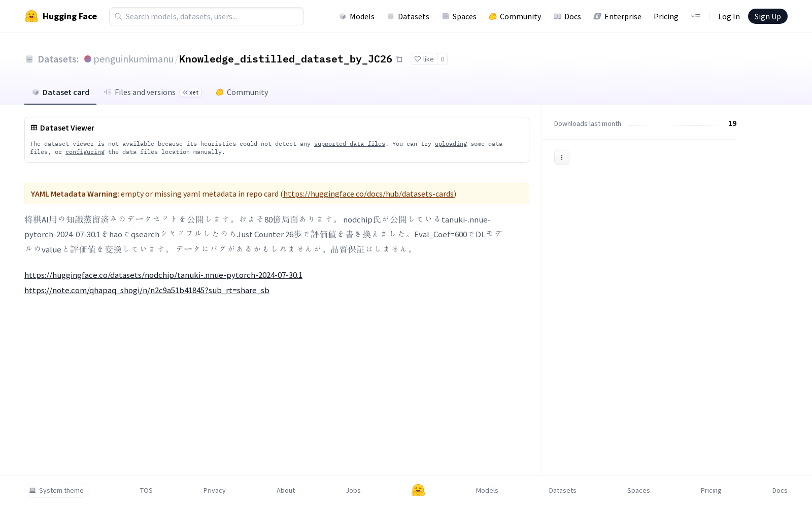The image size is (812, 508).
Task: Expand the header more-options menu icon
Action: click(695, 16)
